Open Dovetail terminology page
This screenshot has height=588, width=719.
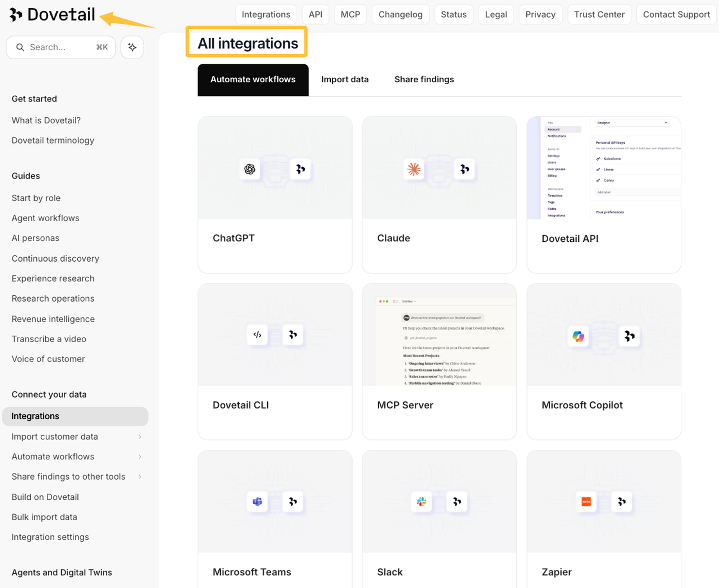(x=53, y=140)
